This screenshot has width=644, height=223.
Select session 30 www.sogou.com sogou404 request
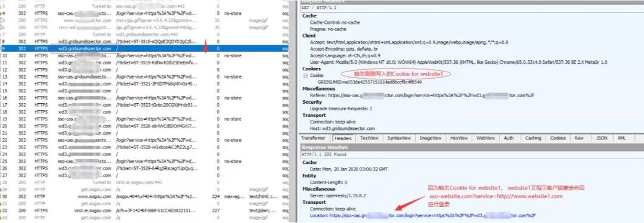144,197
